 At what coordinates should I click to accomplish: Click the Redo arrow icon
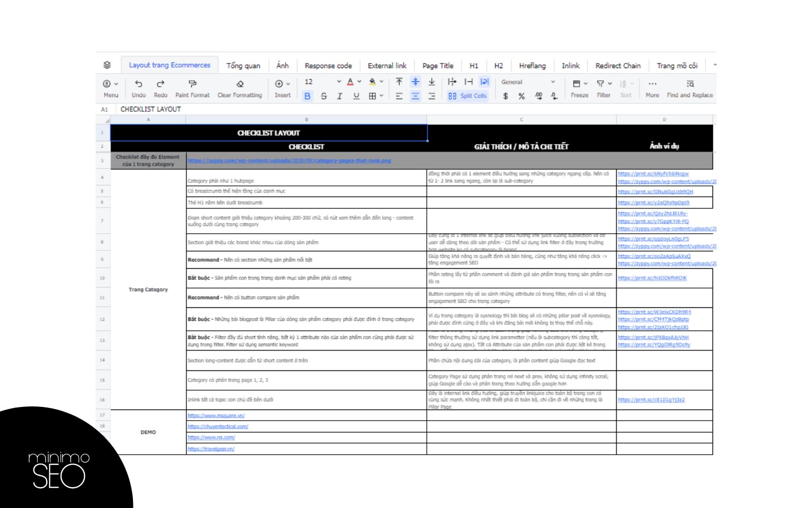[160, 84]
